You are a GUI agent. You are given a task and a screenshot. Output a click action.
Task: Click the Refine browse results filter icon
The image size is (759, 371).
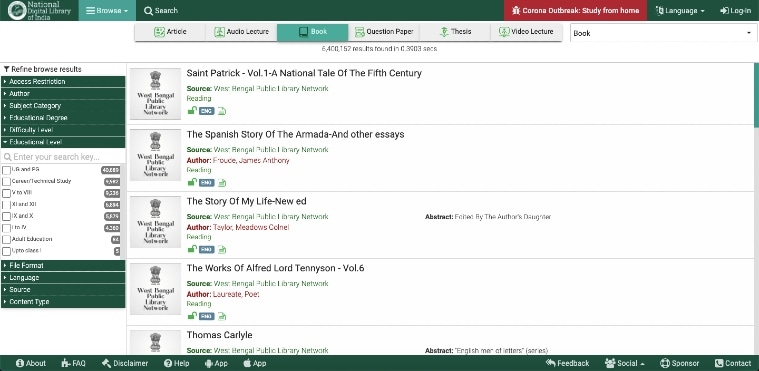(6, 69)
